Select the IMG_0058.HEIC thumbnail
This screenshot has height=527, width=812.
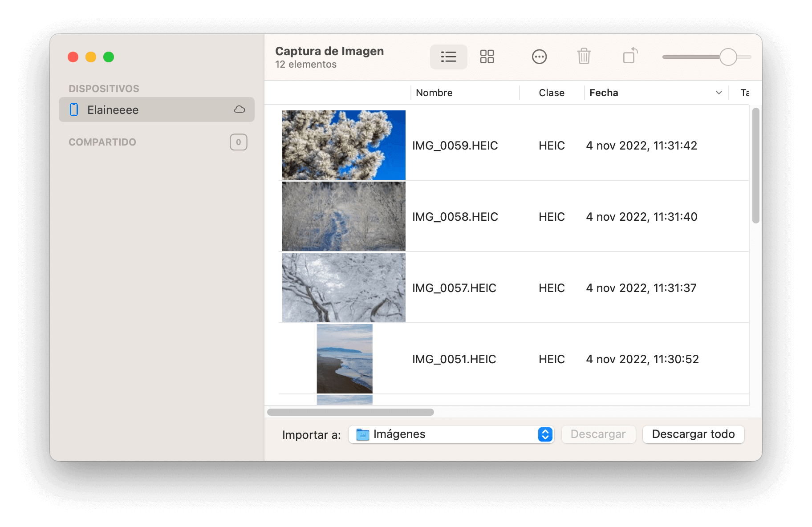(344, 216)
